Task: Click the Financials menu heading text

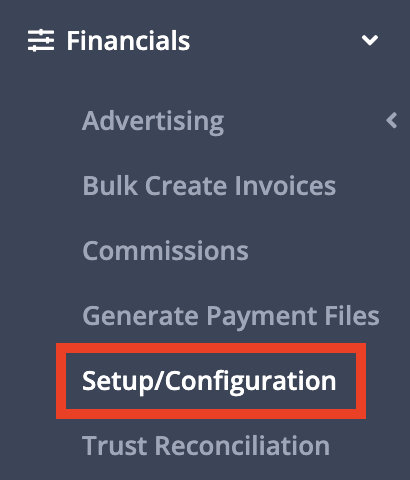Action: 128,41
